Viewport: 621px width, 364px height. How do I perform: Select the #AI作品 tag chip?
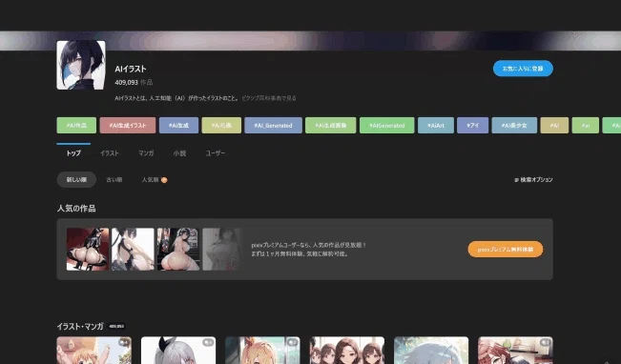[x=76, y=126]
